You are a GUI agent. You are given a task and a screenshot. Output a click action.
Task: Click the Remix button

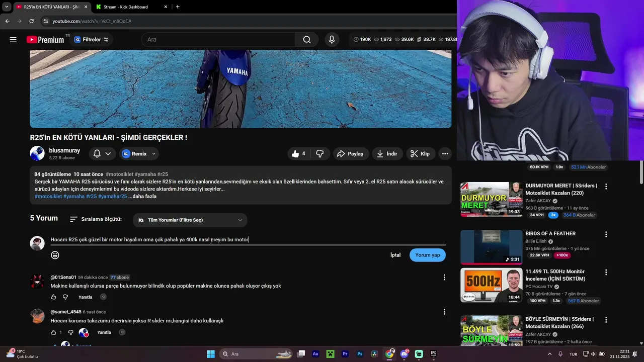134,154
